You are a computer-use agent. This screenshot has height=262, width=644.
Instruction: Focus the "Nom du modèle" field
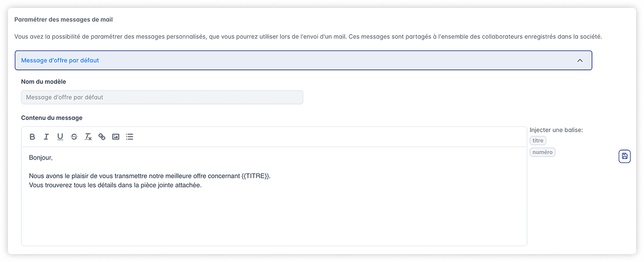(x=162, y=97)
